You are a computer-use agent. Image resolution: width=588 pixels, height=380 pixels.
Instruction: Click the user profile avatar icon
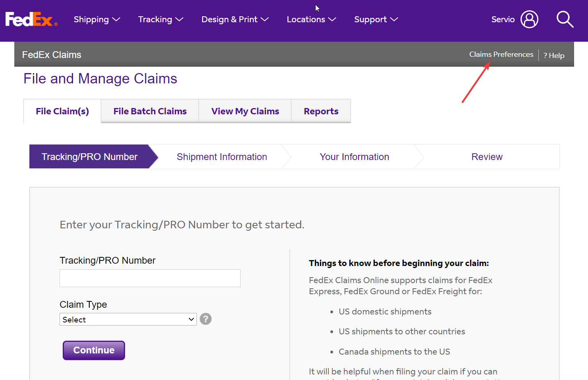click(x=529, y=19)
